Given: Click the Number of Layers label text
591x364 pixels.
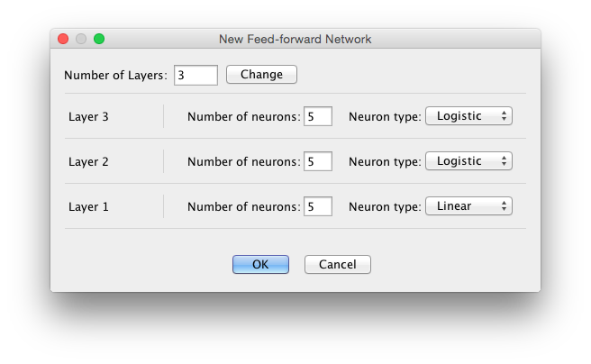Looking at the screenshot, I should point(116,75).
